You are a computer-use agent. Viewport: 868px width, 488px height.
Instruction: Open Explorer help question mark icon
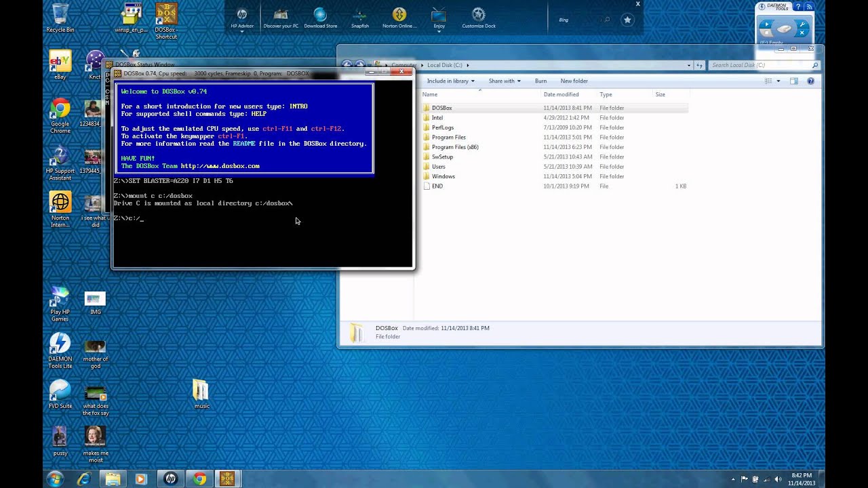810,81
